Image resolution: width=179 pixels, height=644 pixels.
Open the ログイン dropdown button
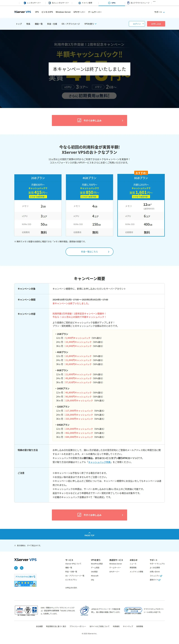coord(137,24)
